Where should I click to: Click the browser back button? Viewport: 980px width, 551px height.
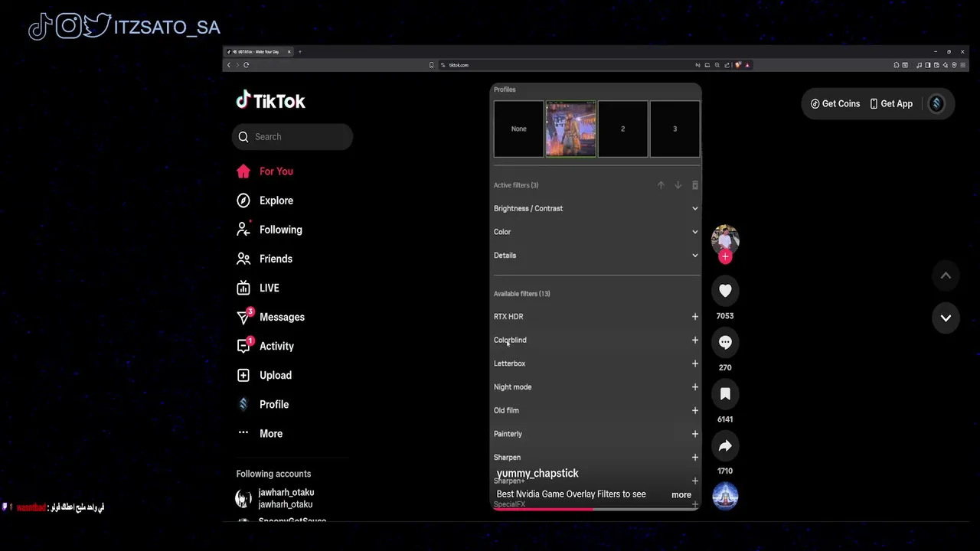[x=228, y=65]
